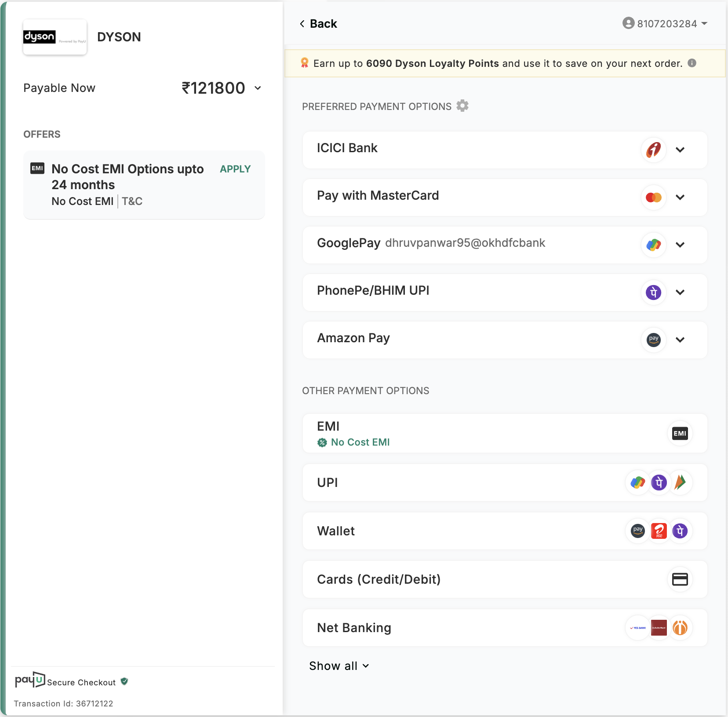Image resolution: width=728 pixels, height=717 pixels.
Task: Click the user avatar icon
Action: tap(629, 23)
